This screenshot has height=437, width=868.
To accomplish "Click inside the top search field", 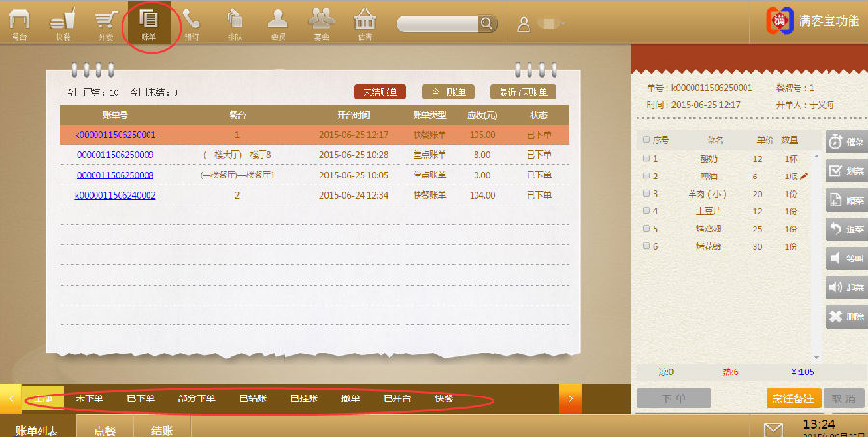I will tap(437, 23).
